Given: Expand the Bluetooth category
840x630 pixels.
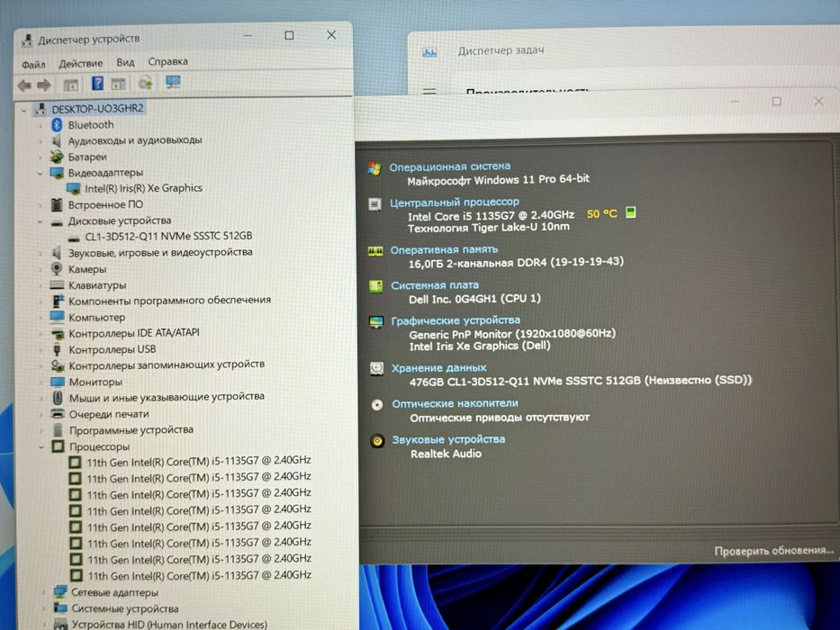Looking at the screenshot, I should 41,126.
